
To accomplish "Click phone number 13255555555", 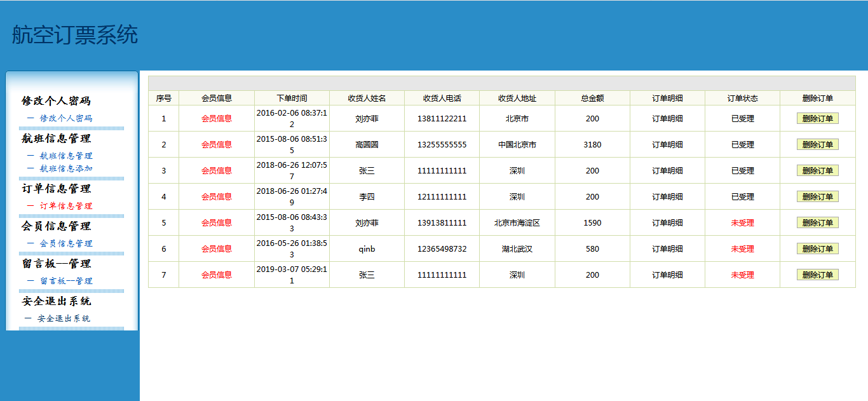I will tap(442, 145).
